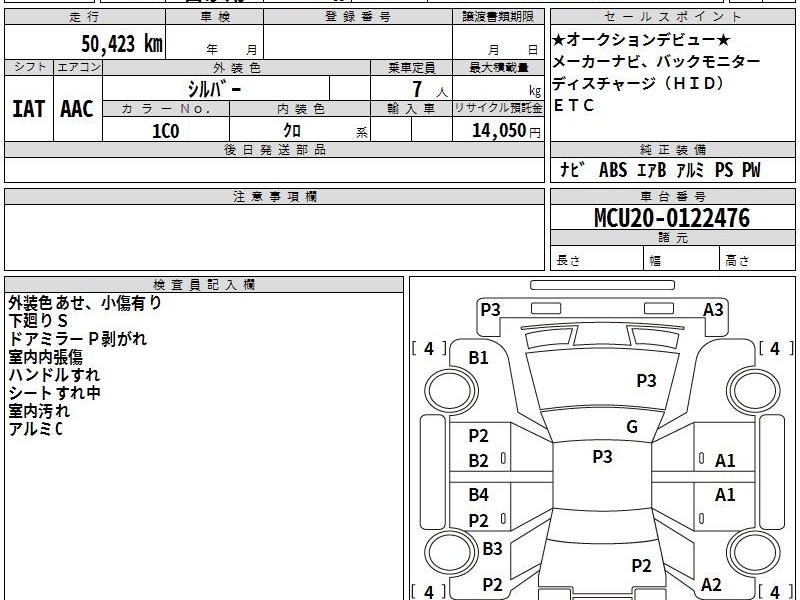
Task: Click the ディスチャージ(HID) line
Action: click(x=638, y=83)
